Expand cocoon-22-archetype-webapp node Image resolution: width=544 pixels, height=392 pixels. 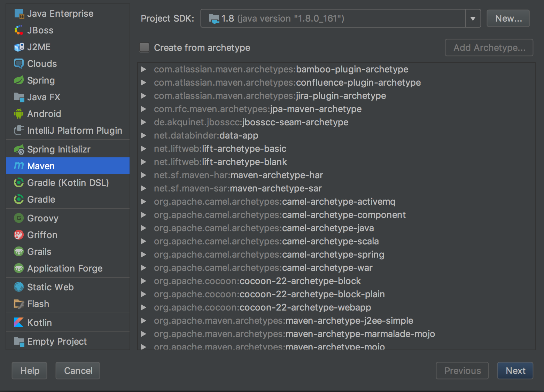tap(143, 307)
